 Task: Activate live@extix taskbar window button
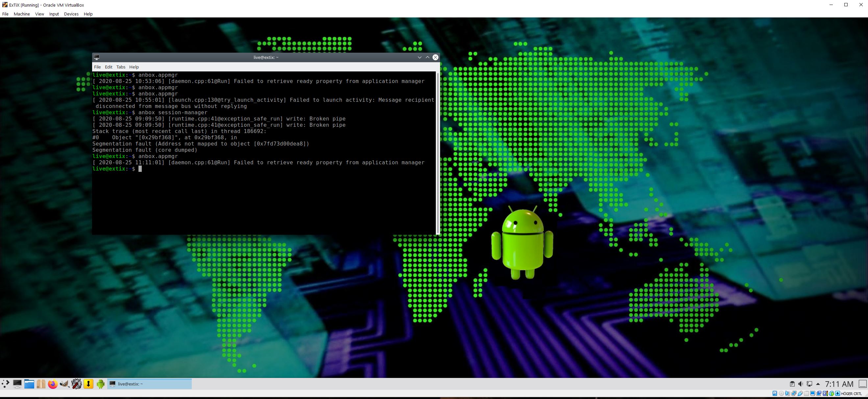[x=150, y=384]
